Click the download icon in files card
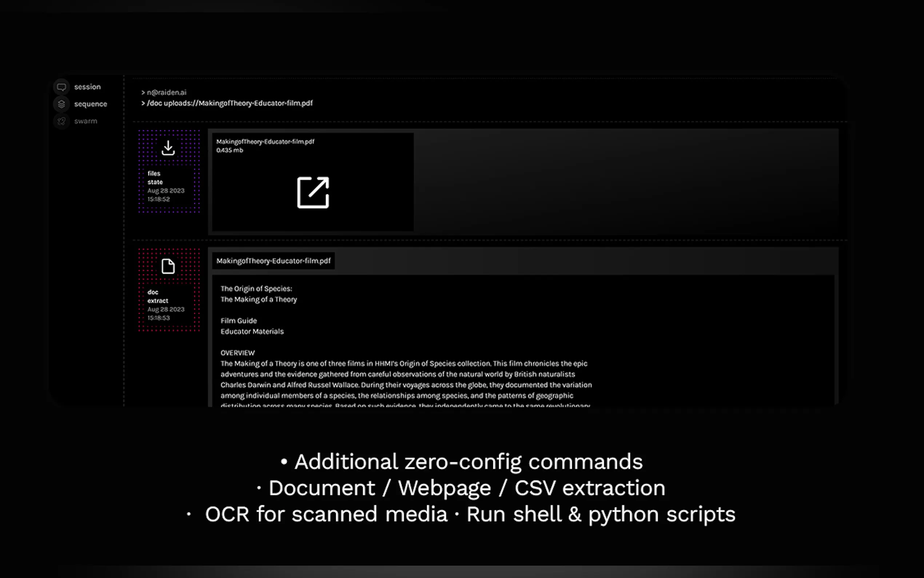The height and width of the screenshot is (578, 924). click(x=168, y=148)
